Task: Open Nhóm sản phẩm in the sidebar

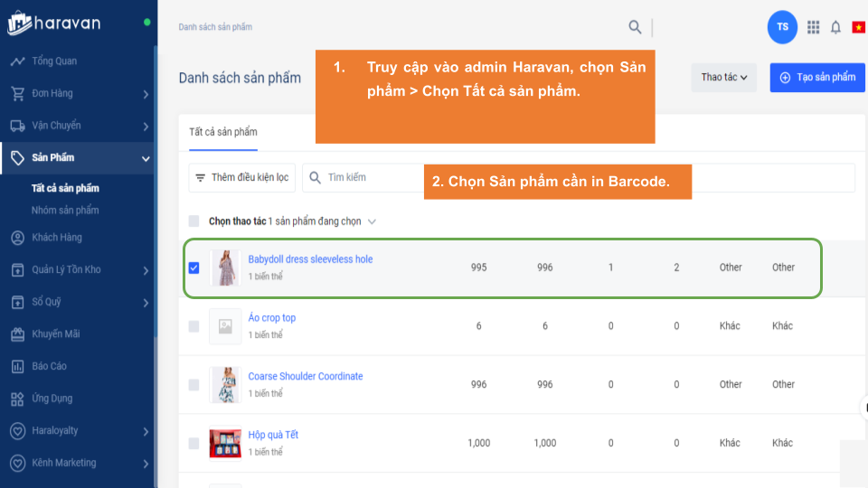Action: point(65,210)
